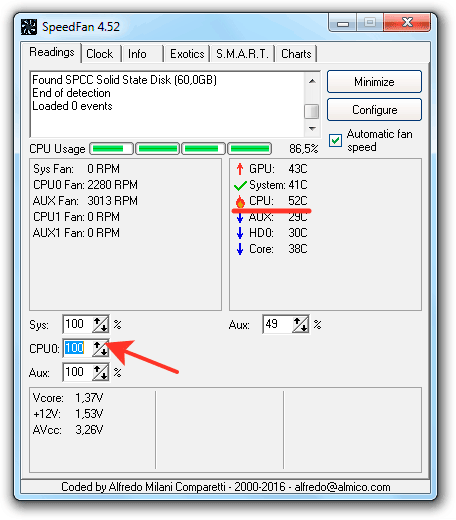Click the third CPU usage bar
The width and height of the screenshot is (456, 520).
tap(203, 149)
